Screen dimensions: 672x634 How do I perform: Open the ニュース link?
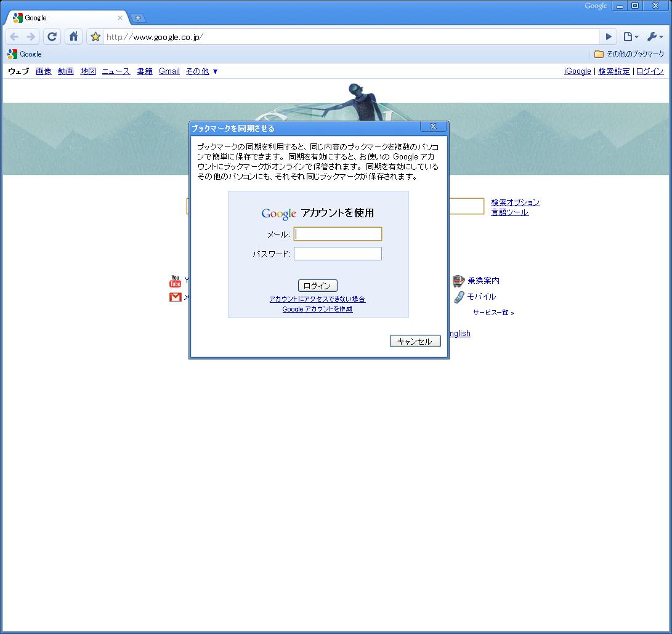pos(116,71)
